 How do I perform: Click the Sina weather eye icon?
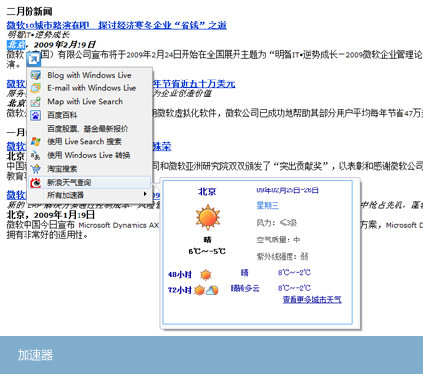pyautogui.click(x=36, y=182)
